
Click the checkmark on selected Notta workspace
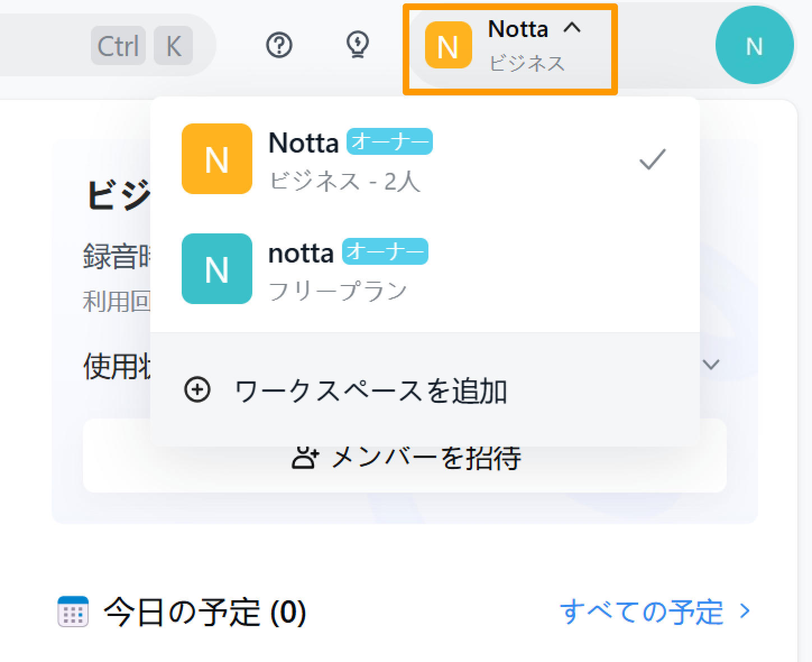tap(653, 159)
